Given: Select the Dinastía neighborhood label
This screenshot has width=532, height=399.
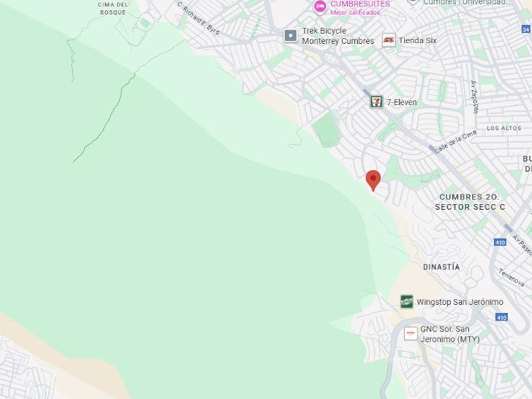Looking at the screenshot, I should 441,267.
